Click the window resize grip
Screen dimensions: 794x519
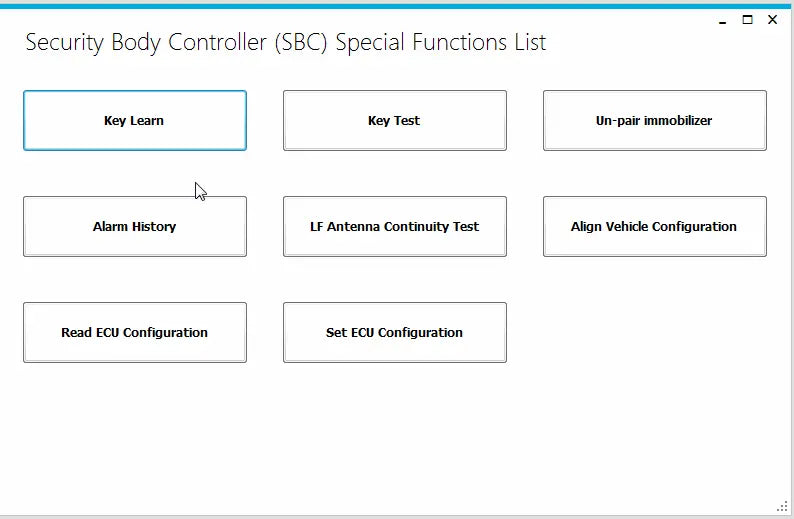(782, 506)
